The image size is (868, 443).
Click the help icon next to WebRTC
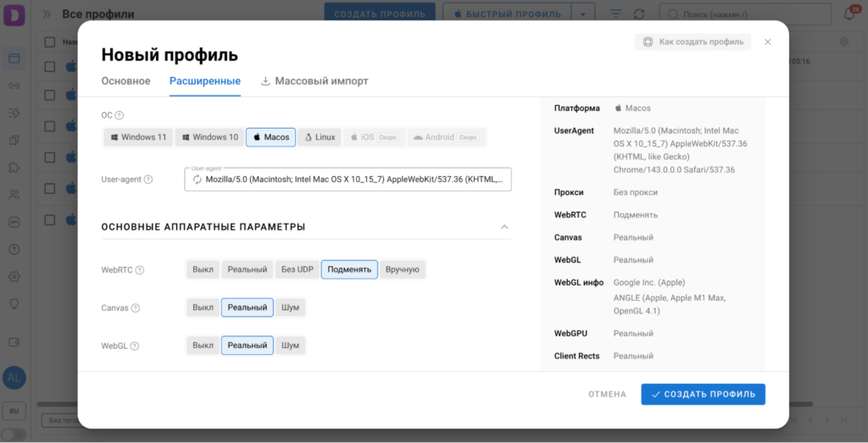click(x=140, y=270)
